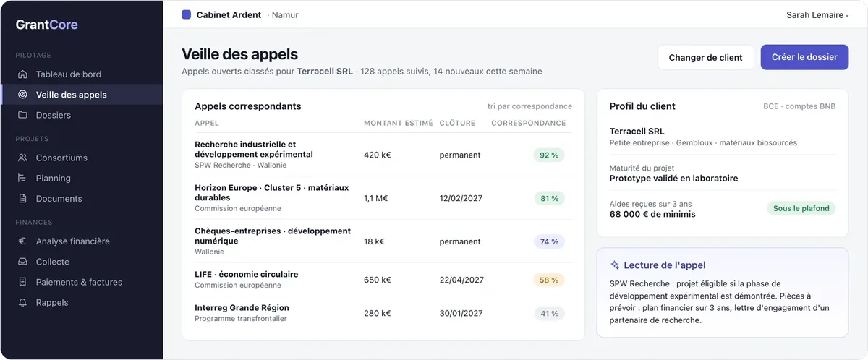Click closing date 30/01/2027
This screenshot has height=360, width=868.
(x=461, y=314)
